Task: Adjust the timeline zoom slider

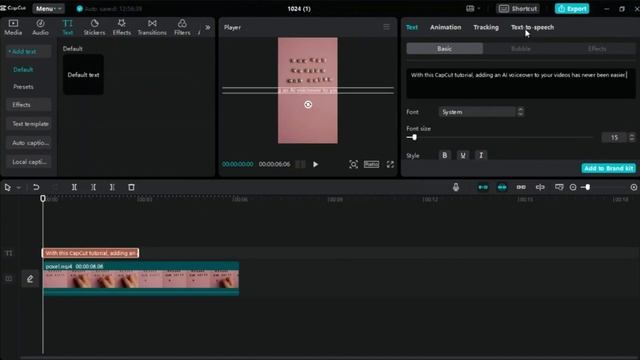Action: 587,187
